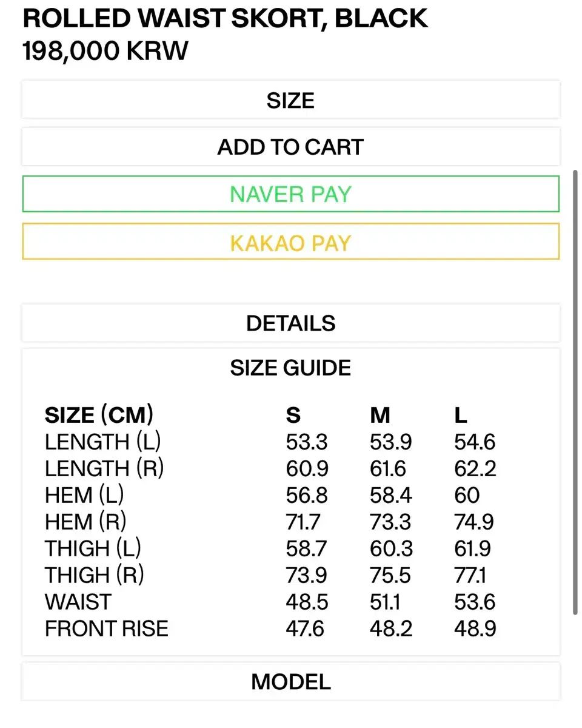Click the LENGTH (L) row label
The width and height of the screenshot is (582, 728).
(x=102, y=442)
